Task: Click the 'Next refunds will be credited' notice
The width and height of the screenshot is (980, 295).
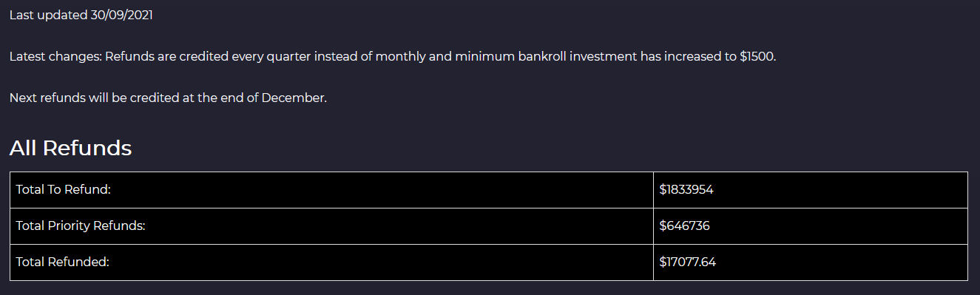Action: point(168,98)
